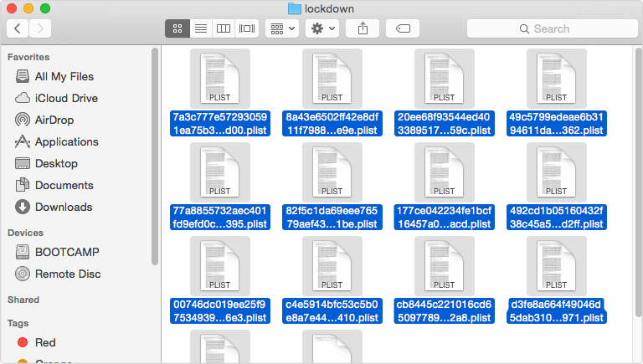643x364 pixels.
Task: Select plist icon for c4e5914bfc53c5b0 file
Action: 332,266
